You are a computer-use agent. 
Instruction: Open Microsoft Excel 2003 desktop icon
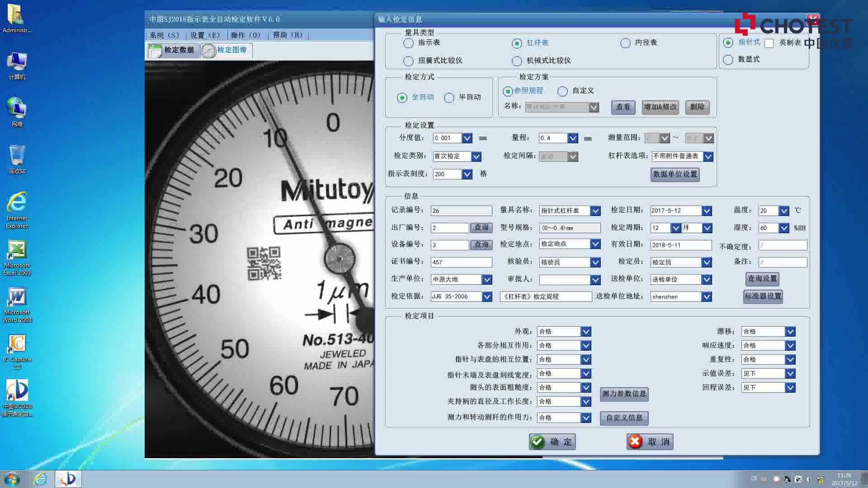17,250
